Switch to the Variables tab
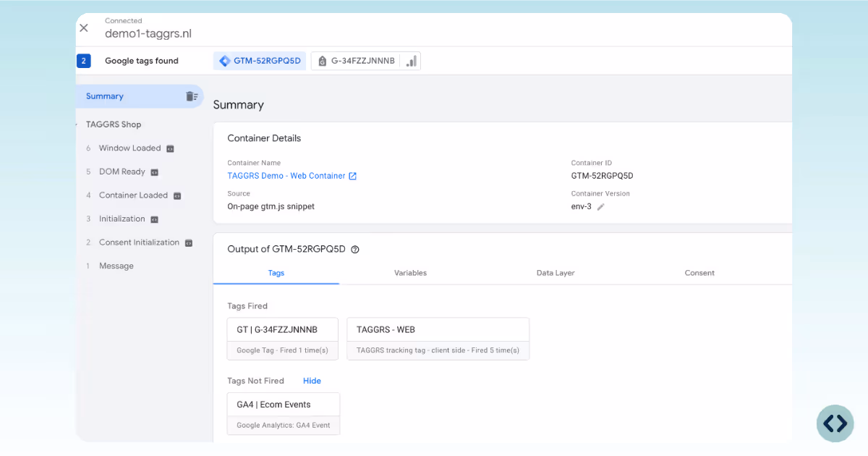This screenshot has width=868, height=456. click(410, 273)
